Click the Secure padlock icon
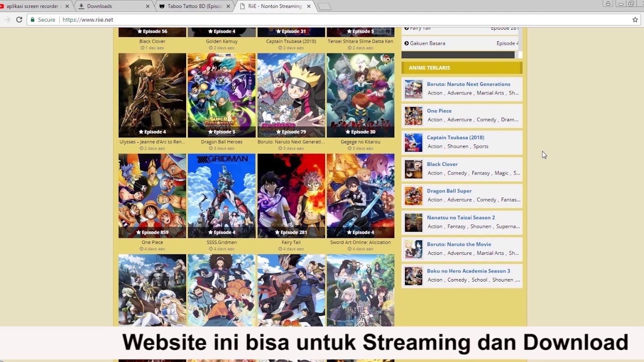Screen dimensions: 644x362 pyautogui.click(x=32, y=20)
